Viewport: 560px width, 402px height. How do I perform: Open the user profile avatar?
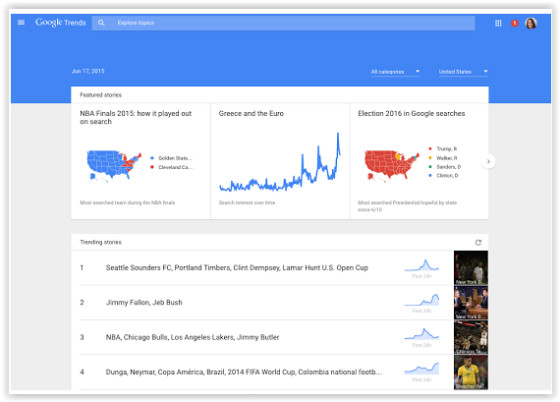tap(531, 23)
